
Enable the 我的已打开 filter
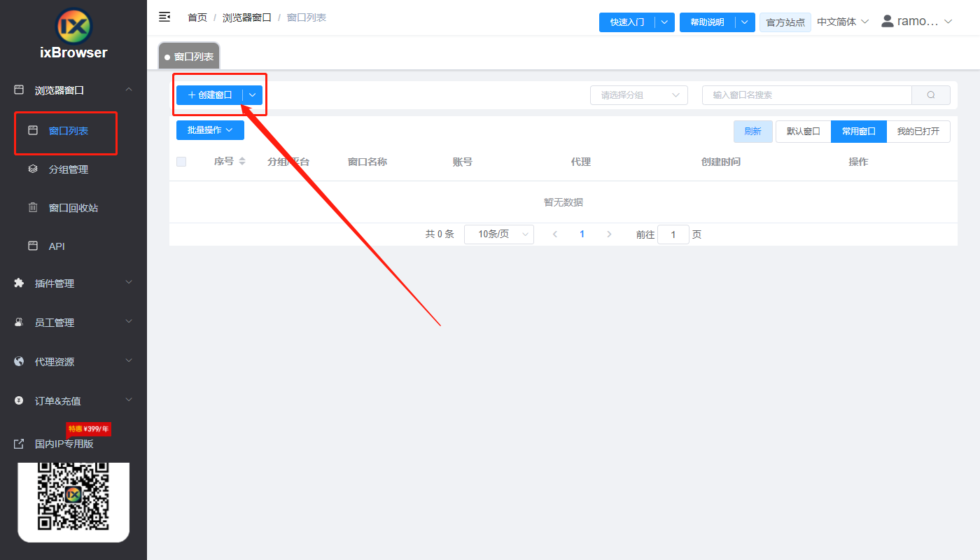[x=919, y=131]
